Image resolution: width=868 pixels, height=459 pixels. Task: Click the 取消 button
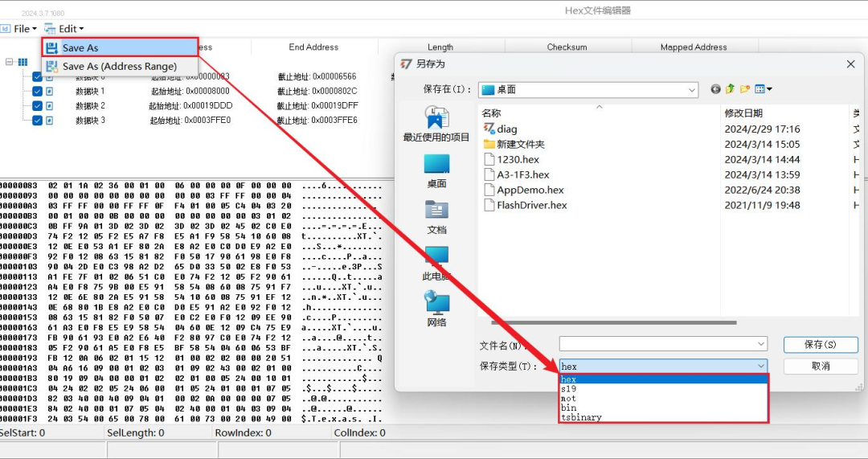pos(821,366)
